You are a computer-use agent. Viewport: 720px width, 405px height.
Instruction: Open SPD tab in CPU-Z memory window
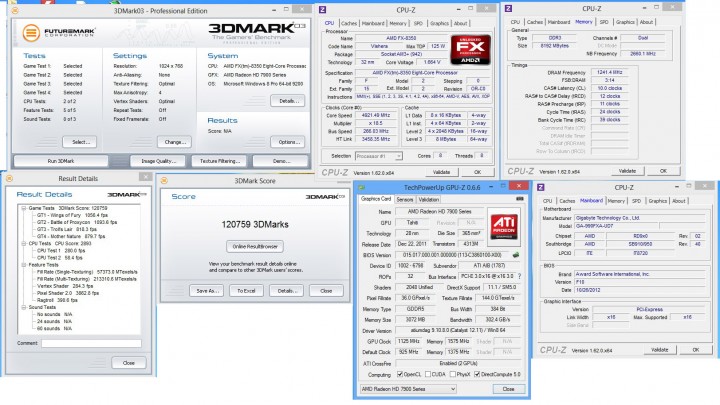(x=604, y=22)
